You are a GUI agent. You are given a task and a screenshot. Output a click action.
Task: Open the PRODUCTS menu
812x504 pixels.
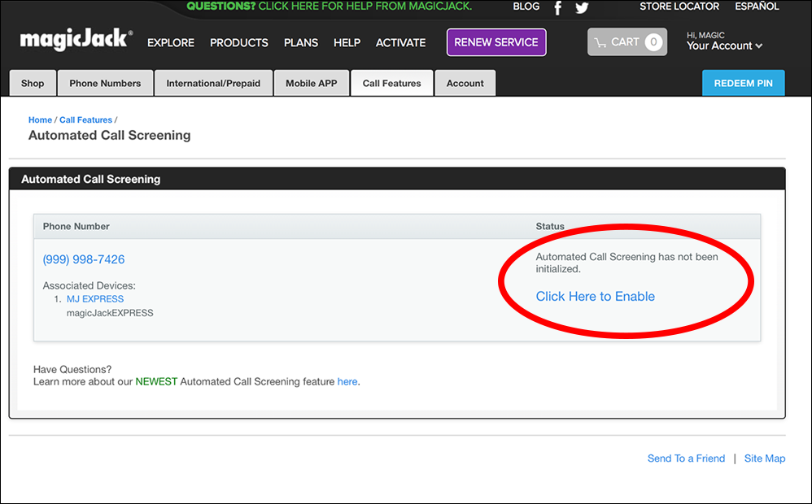238,42
